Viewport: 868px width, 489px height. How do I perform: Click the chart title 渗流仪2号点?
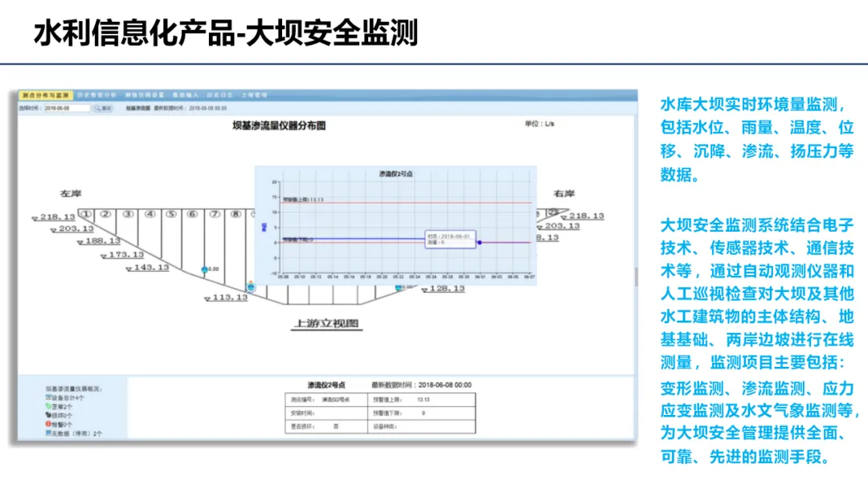click(395, 174)
